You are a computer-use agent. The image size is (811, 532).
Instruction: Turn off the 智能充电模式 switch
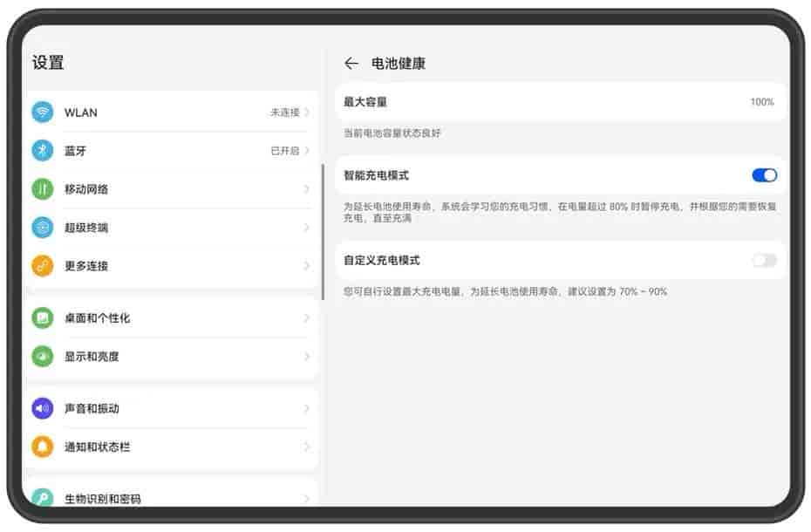click(765, 175)
